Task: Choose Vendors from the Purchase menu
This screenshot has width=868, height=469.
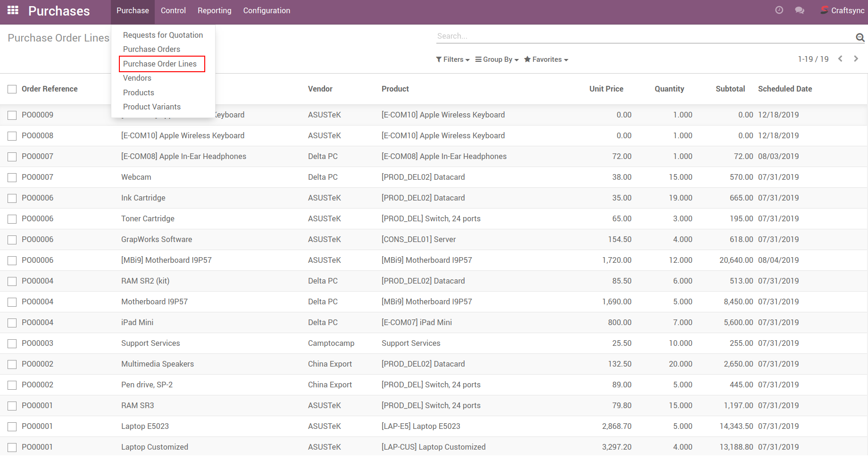Action: [x=137, y=78]
